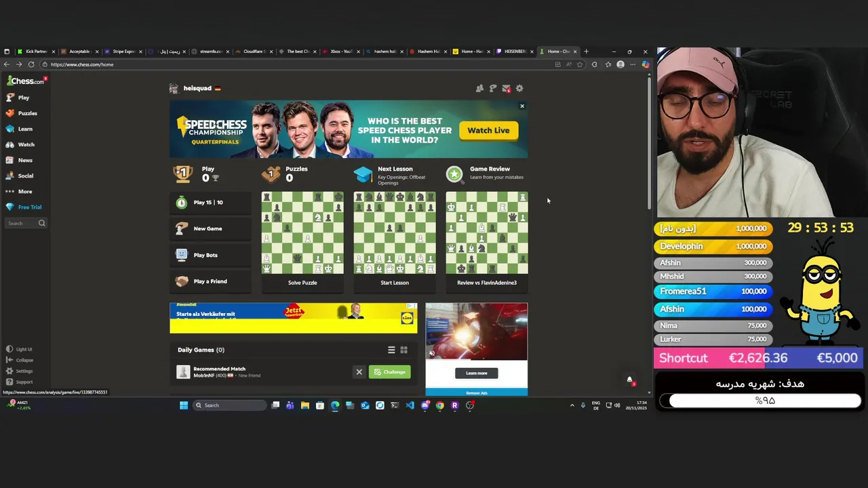Open the Review vs FlavinAdenine3 board
Image resolution: width=868 pixels, height=488 pixels.
coord(487,232)
